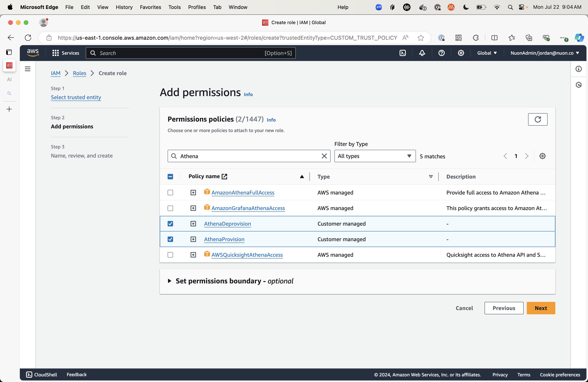
Task: Click the help question mark icon
Action: pyautogui.click(x=441, y=53)
